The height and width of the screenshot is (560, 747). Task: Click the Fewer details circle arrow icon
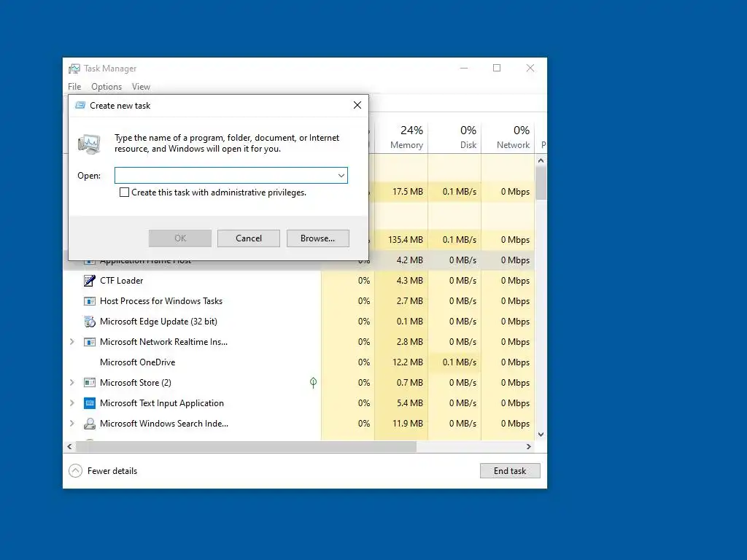click(75, 471)
